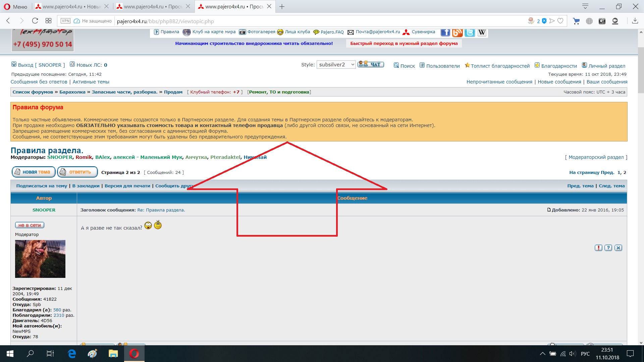Click the delete post X icon
644x362 pixels.
(x=618, y=248)
